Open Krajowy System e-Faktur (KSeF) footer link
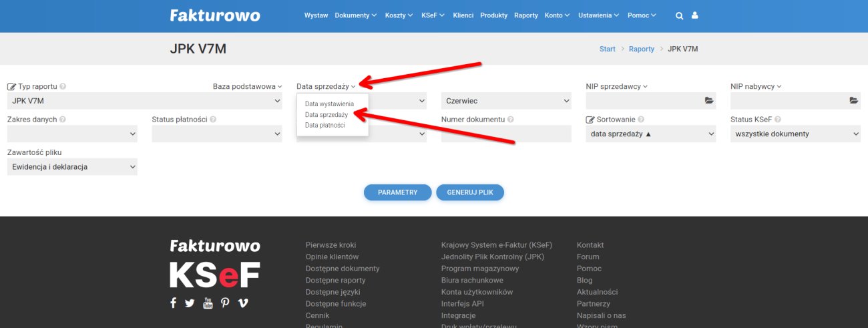Screen dimensions: 868x328 [x=497, y=245]
